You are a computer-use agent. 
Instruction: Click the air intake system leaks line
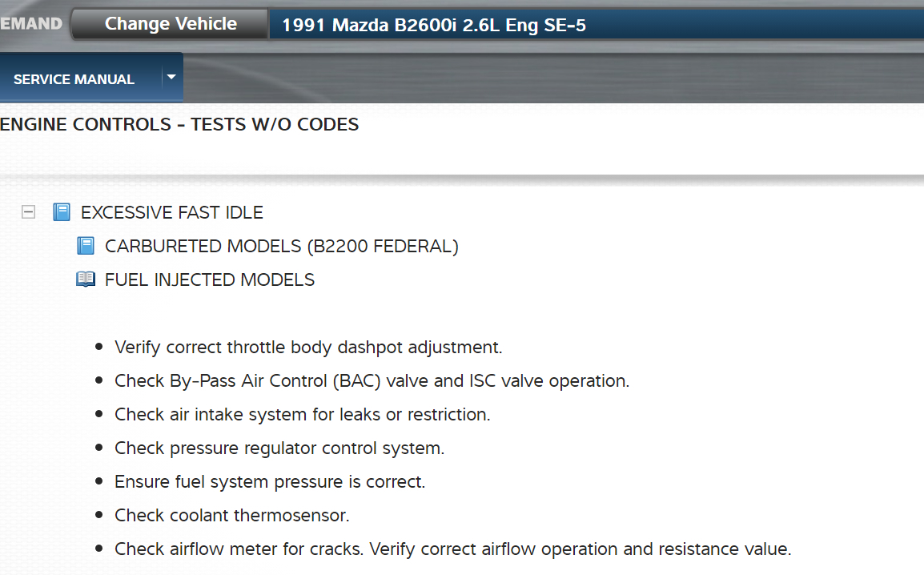[302, 415]
